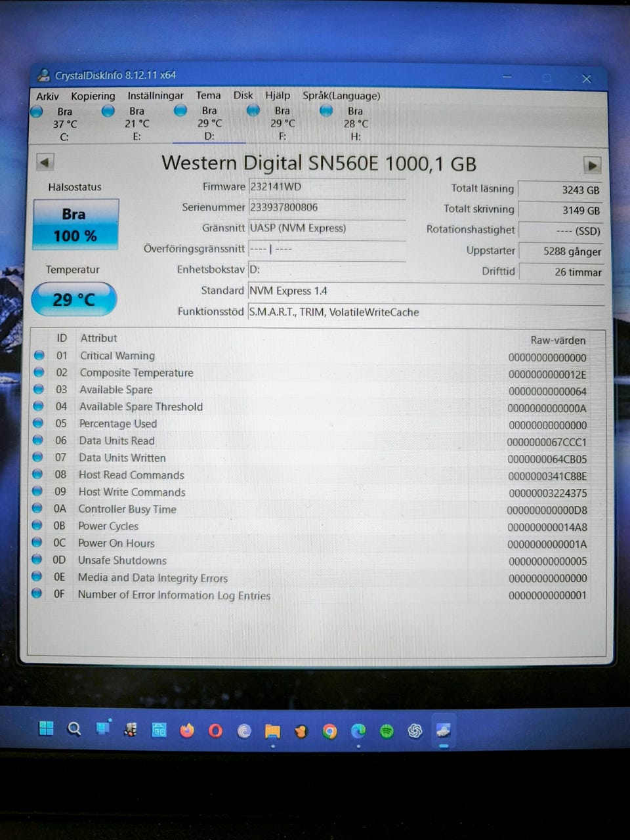Open taskbar Search

[x=74, y=728]
